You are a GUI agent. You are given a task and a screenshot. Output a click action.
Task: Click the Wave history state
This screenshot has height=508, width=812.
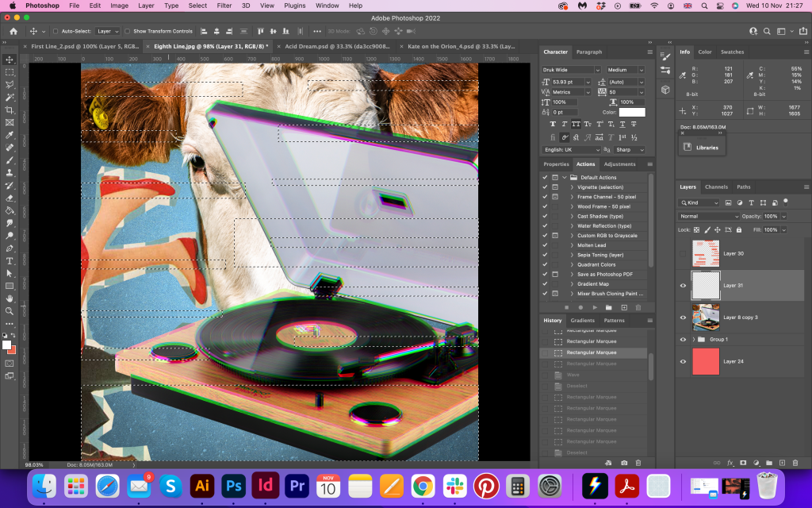574,375
